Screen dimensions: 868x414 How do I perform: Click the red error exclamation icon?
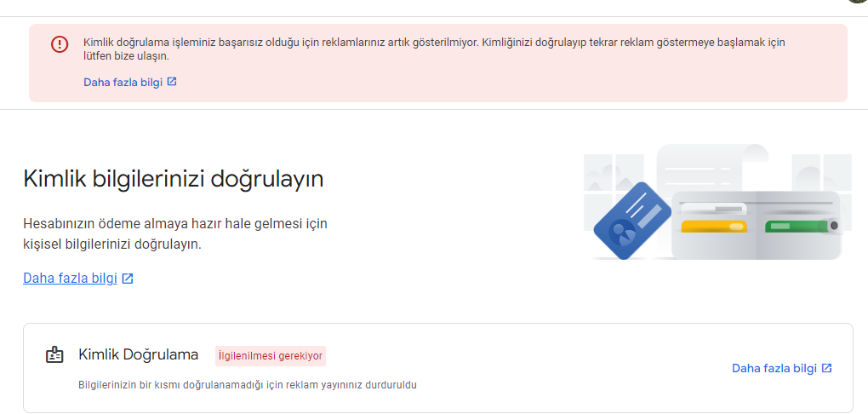(60, 44)
